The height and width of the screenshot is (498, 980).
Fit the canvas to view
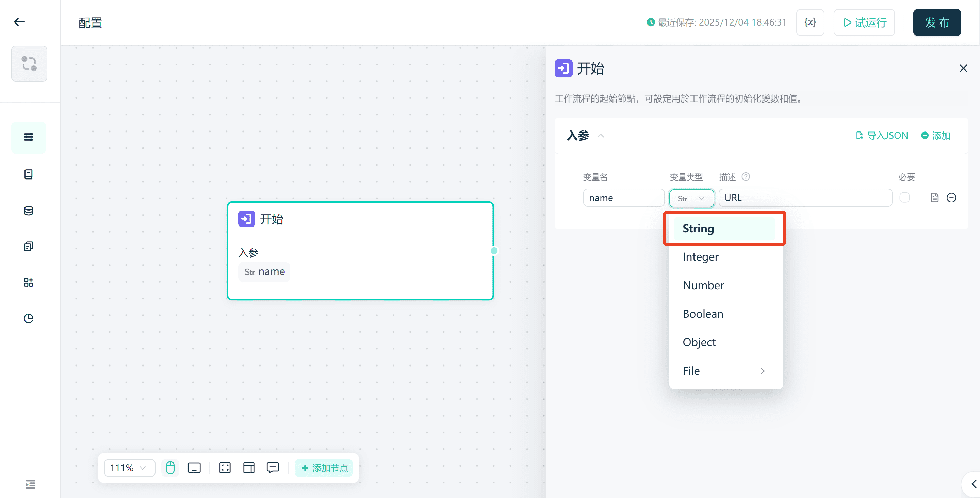pos(225,468)
